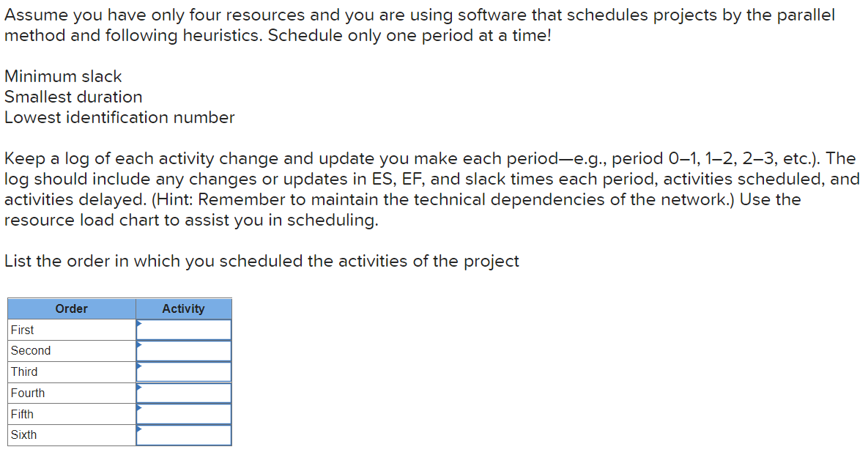Click the Order column header
The height and width of the screenshot is (466, 868).
[71, 308]
